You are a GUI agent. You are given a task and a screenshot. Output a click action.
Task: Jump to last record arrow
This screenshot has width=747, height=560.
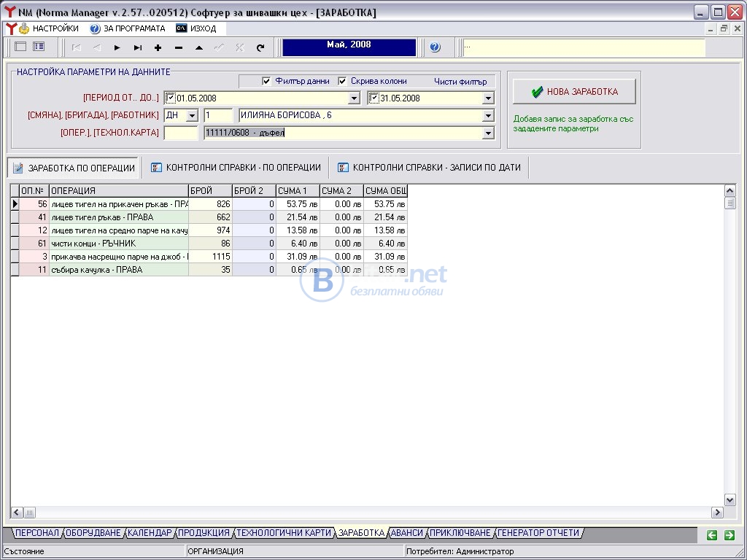138,47
